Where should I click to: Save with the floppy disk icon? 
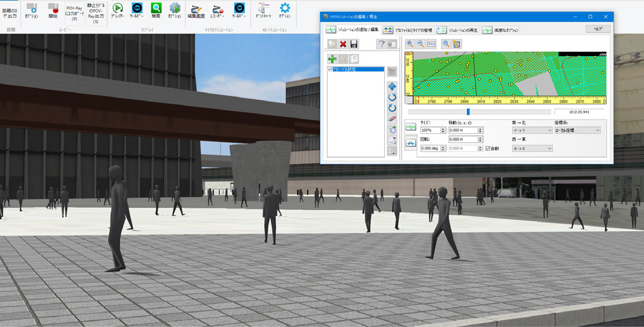(354, 44)
